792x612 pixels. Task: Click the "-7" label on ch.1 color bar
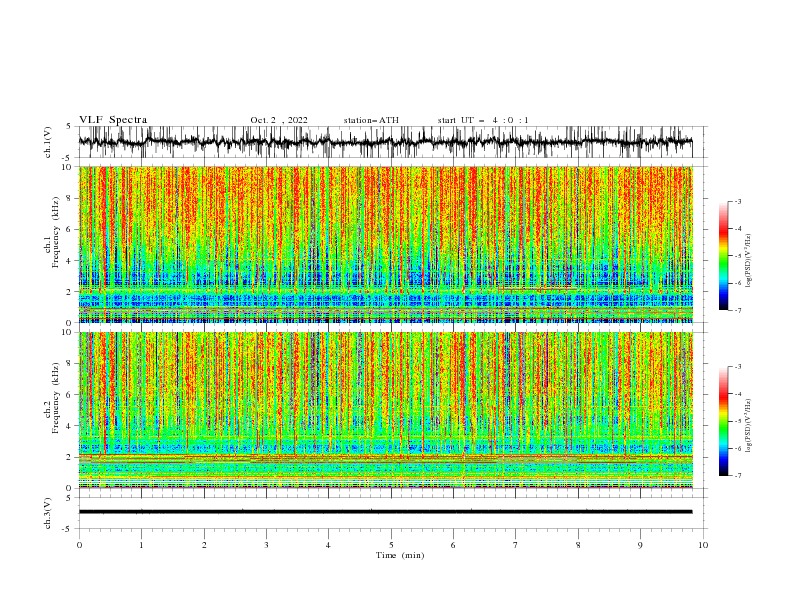coord(738,310)
